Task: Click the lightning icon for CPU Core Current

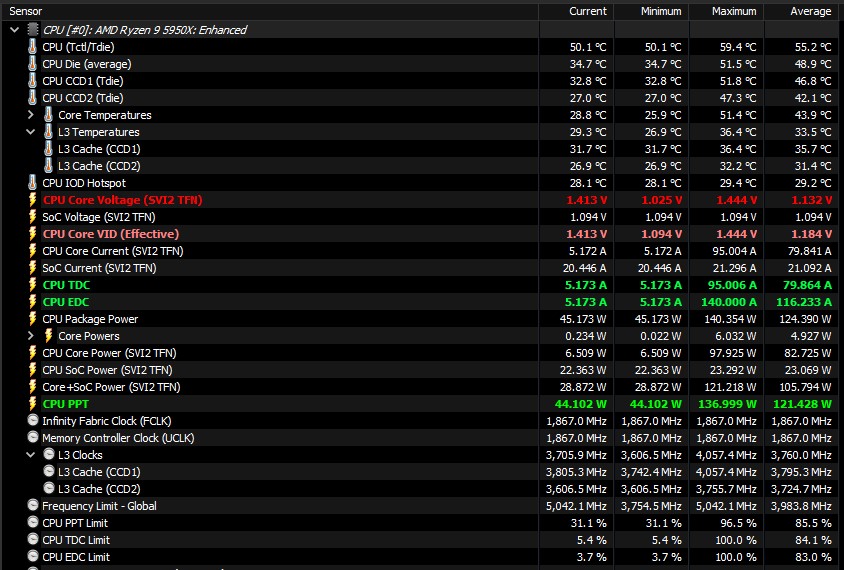Action: point(32,251)
